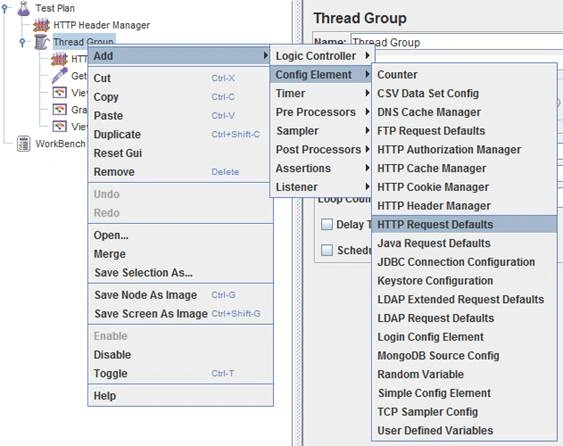Open the Config Element submenu
563x446 pixels.
coord(321,75)
